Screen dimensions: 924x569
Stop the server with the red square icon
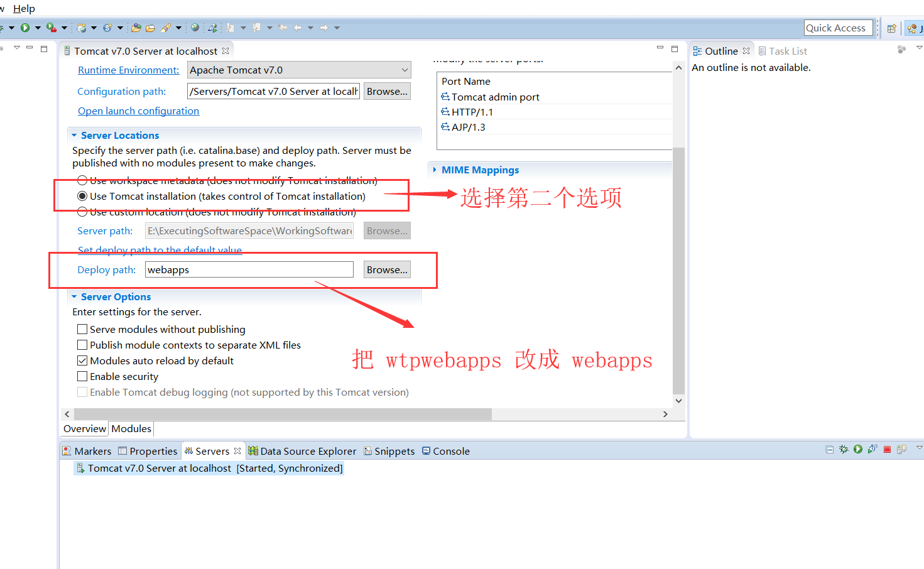887,449
